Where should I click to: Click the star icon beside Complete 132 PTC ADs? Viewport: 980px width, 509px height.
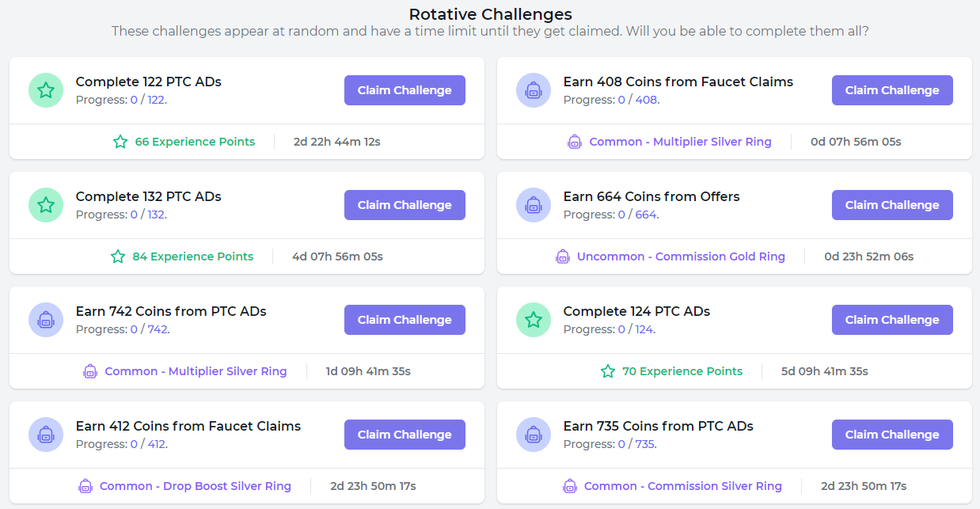pos(46,205)
